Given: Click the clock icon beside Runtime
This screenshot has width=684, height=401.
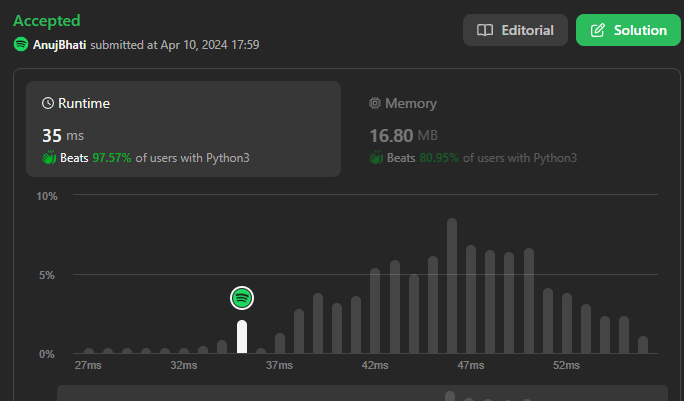Looking at the screenshot, I should (48, 103).
